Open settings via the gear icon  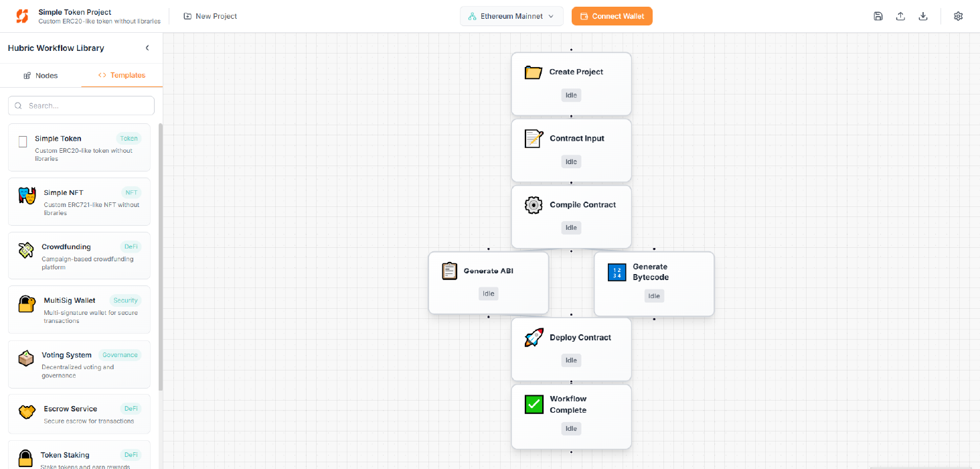tap(958, 16)
